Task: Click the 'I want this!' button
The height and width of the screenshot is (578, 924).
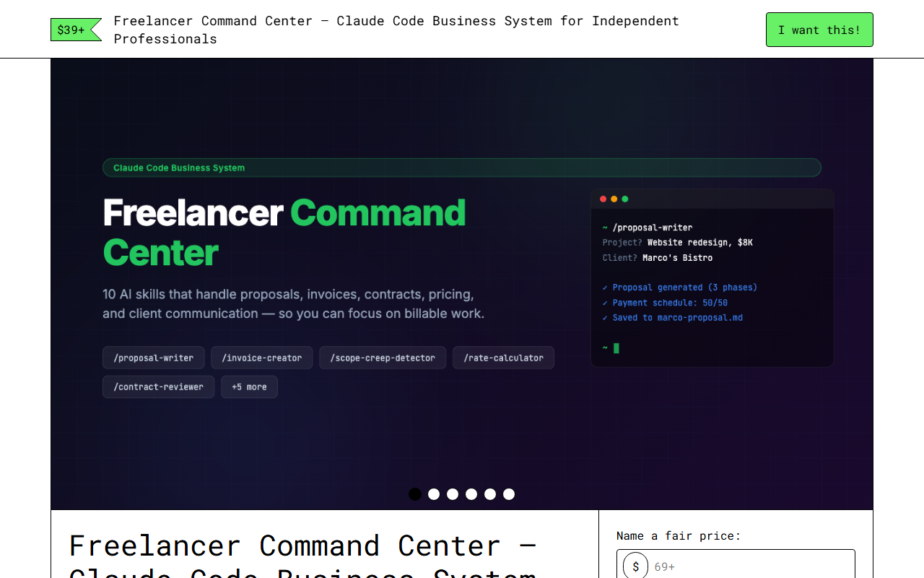Action: [x=819, y=30]
